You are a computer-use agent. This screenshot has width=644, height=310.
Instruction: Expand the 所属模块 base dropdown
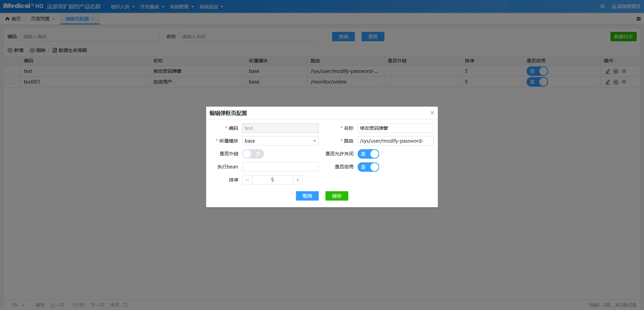click(x=280, y=141)
